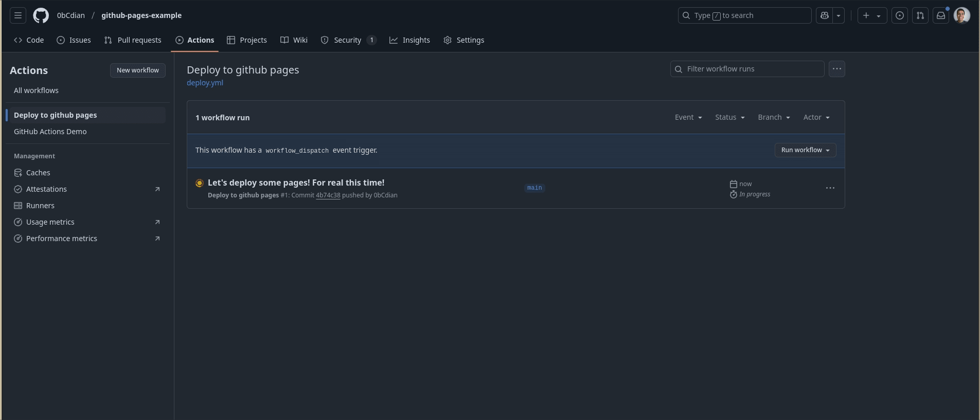
Task: Click the Caches database icon
Action: click(x=18, y=173)
